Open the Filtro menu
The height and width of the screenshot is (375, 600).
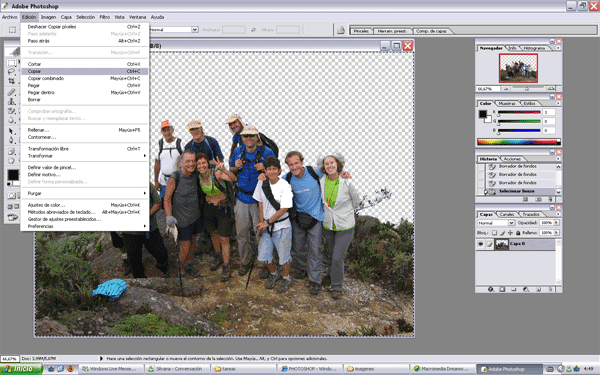(x=104, y=17)
